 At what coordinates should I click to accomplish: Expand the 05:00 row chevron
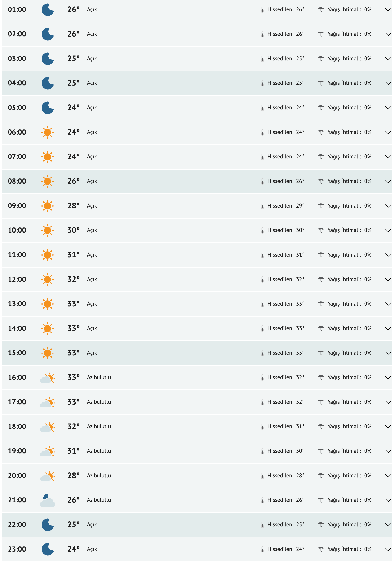coord(388,108)
